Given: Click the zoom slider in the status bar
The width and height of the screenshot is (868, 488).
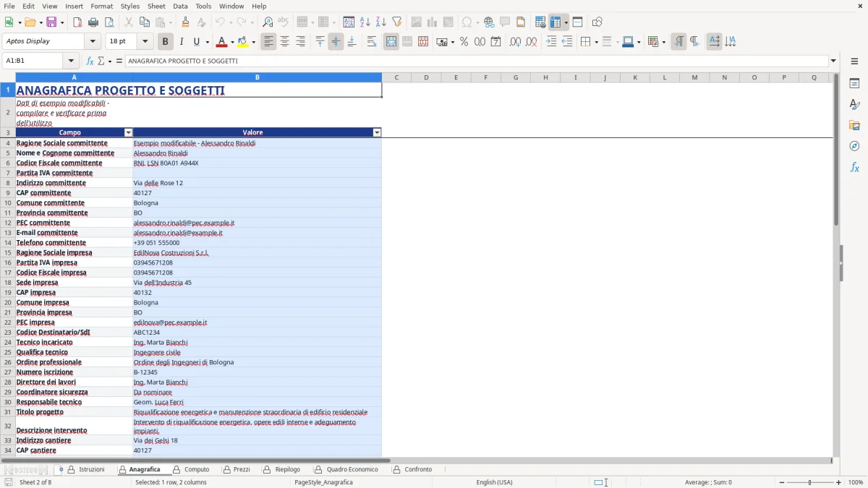Looking at the screenshot, I should coord(810,482).
